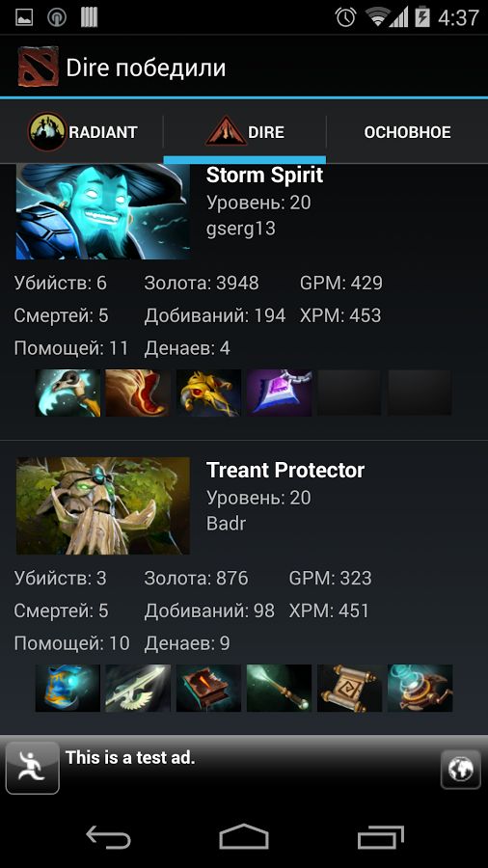
Task: Tap the Dota 2 app logo icon
Action: [x=38, y=67]
